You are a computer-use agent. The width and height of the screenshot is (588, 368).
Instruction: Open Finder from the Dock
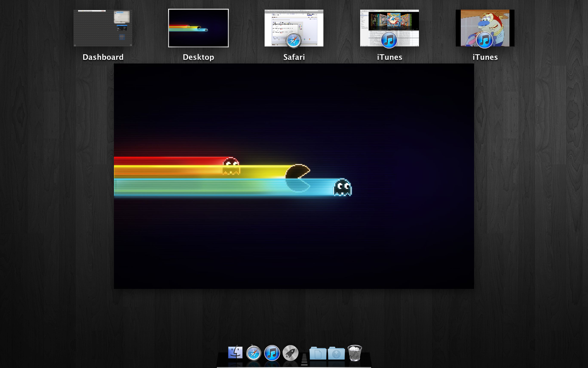(235, 353)
